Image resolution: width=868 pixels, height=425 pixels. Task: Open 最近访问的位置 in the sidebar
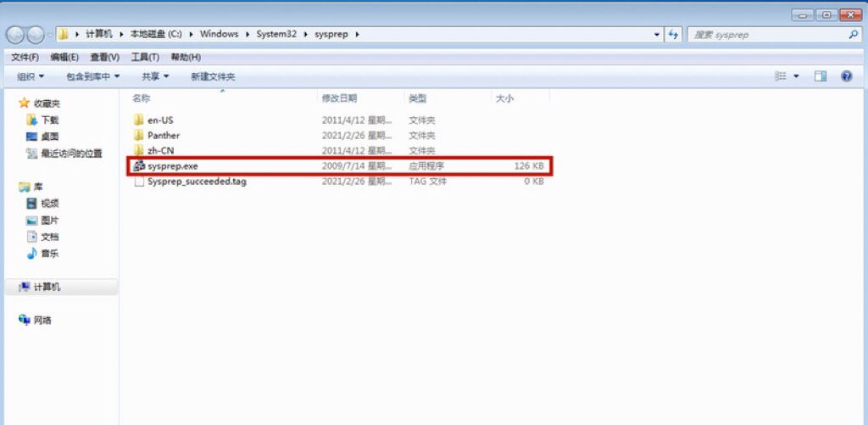click(64, 154)
